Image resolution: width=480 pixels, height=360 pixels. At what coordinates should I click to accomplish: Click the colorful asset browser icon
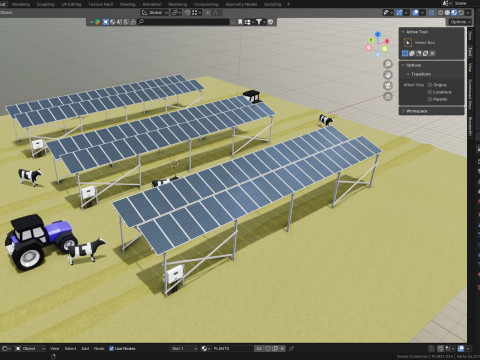click(x=97, y=22)
